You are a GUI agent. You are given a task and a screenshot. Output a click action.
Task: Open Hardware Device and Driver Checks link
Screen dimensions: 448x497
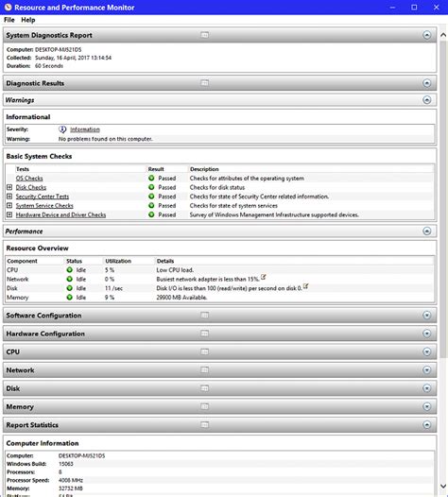click(x=60, y=214)
